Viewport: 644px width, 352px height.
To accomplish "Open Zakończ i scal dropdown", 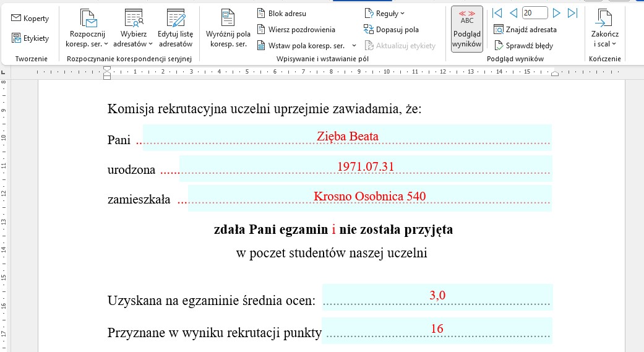I will click(604, 44).
